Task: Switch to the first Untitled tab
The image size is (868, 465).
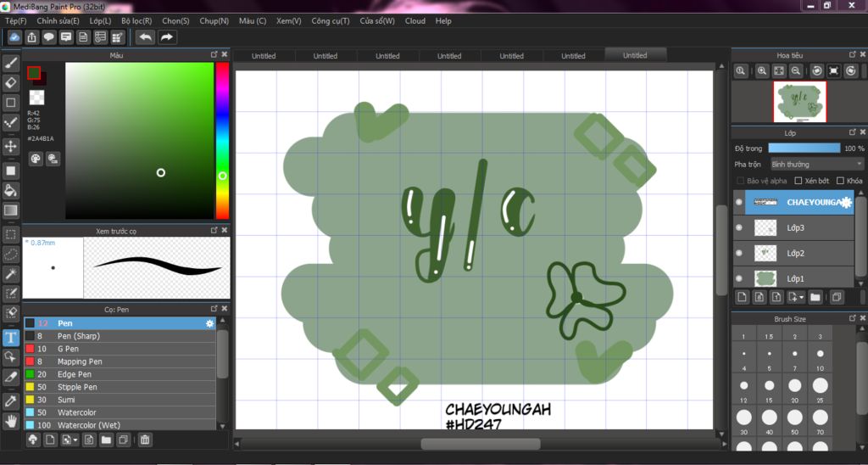Action: point(264,56)
